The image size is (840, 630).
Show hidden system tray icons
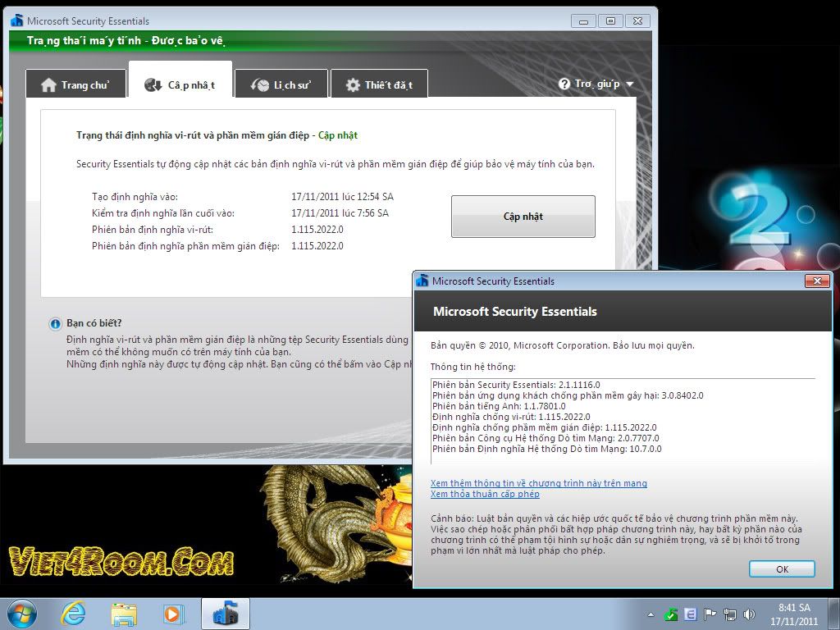point(651,614)
